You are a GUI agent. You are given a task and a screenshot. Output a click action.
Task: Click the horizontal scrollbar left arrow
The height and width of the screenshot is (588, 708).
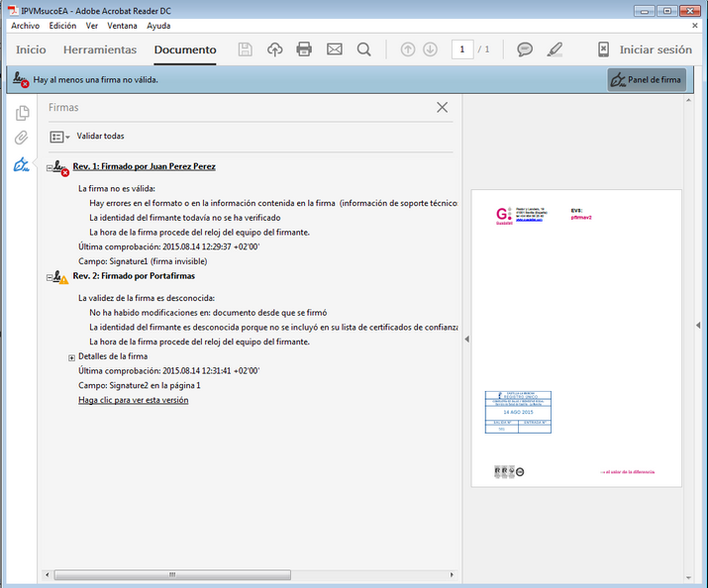pos(47,575)
